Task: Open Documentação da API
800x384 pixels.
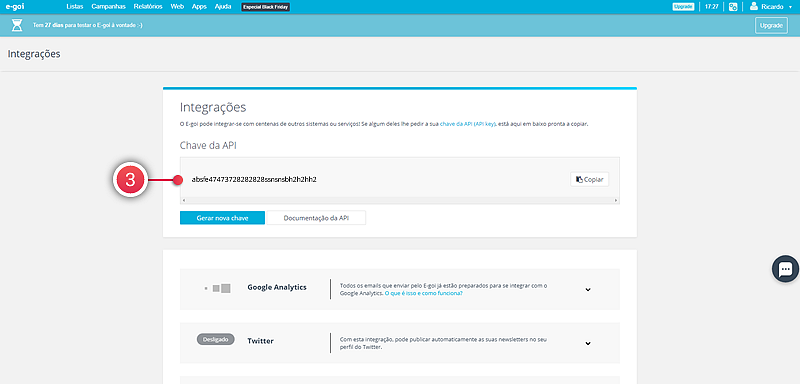Action: [x=316, y=218]
